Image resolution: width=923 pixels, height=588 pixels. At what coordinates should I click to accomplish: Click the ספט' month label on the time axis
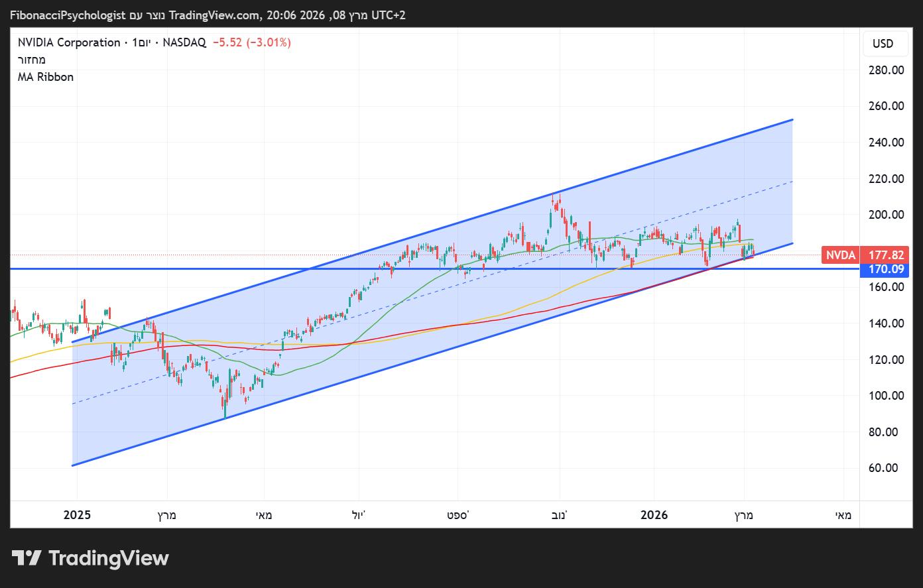click(458, 515)
